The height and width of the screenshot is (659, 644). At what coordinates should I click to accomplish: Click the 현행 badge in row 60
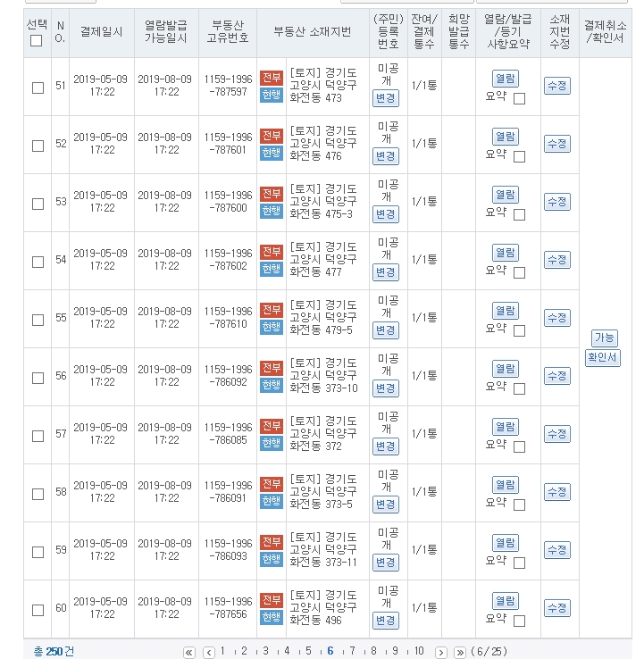272,617
